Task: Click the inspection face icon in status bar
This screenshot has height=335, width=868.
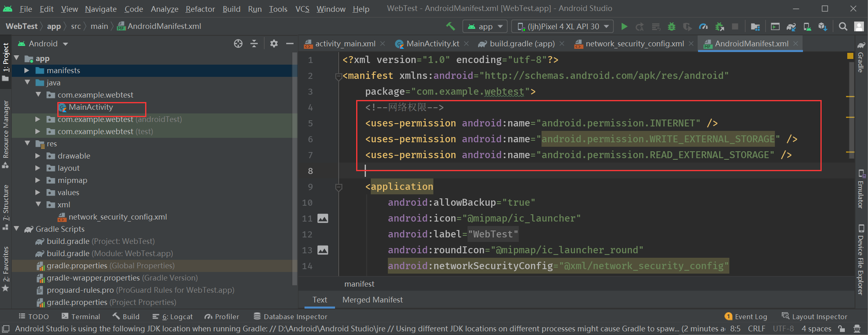Action: (x=857, y=328)
